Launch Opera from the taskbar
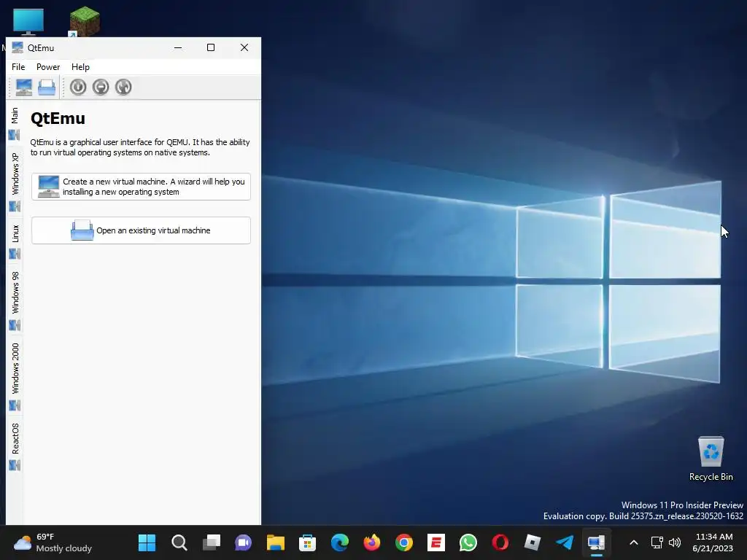747x560 pixels. tap(500, 542)
